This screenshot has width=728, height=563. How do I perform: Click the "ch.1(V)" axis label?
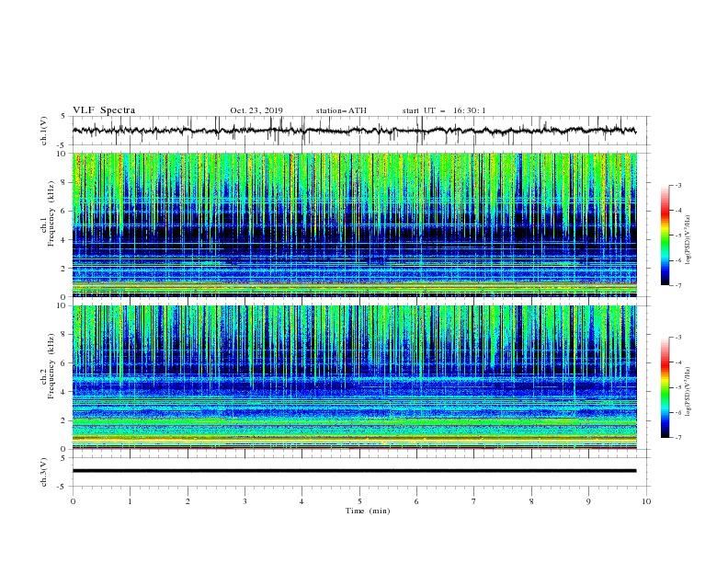click(44, 131)
